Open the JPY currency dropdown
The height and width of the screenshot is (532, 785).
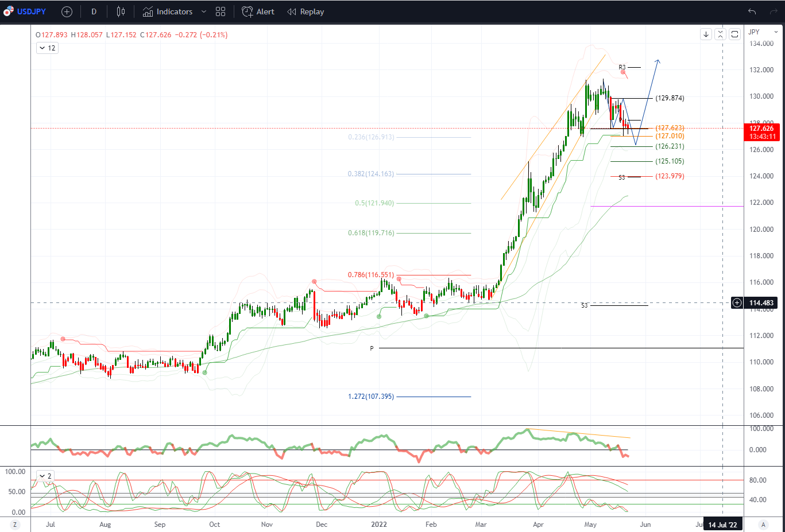click(x=763, y=32)
